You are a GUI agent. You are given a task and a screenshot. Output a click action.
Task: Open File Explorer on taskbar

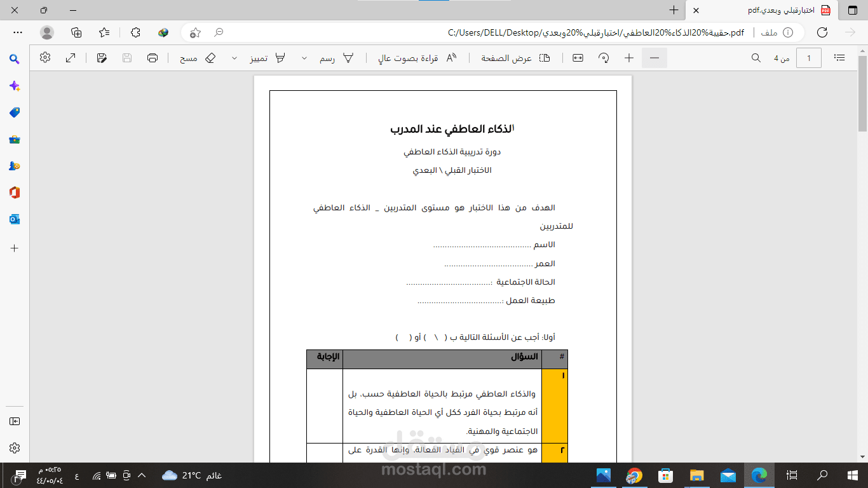697,475
